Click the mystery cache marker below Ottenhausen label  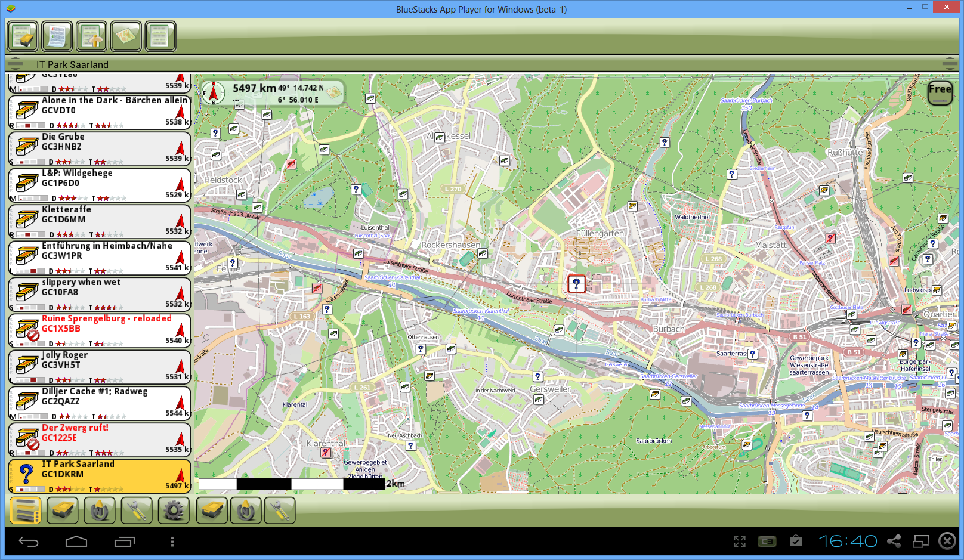[421, 349]
